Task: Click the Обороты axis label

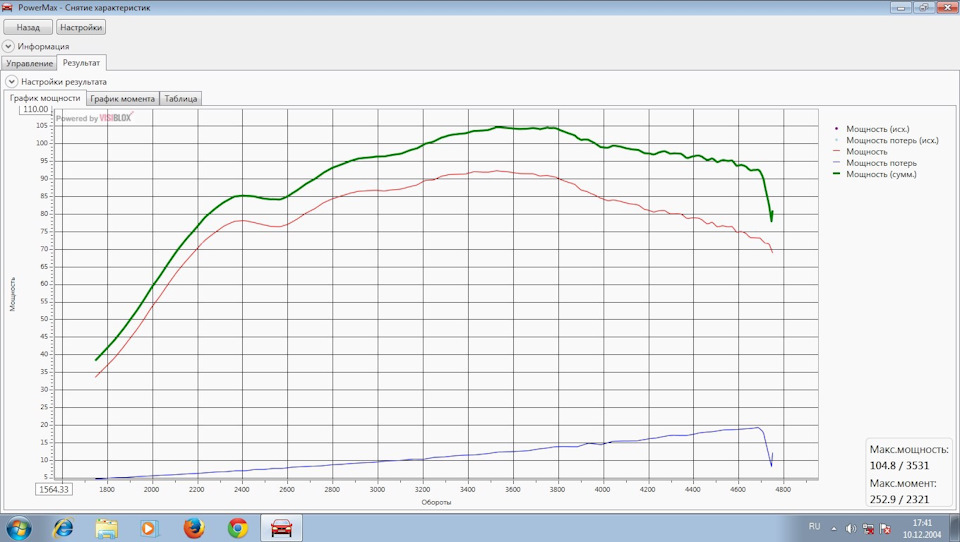Action: [436, 502]
